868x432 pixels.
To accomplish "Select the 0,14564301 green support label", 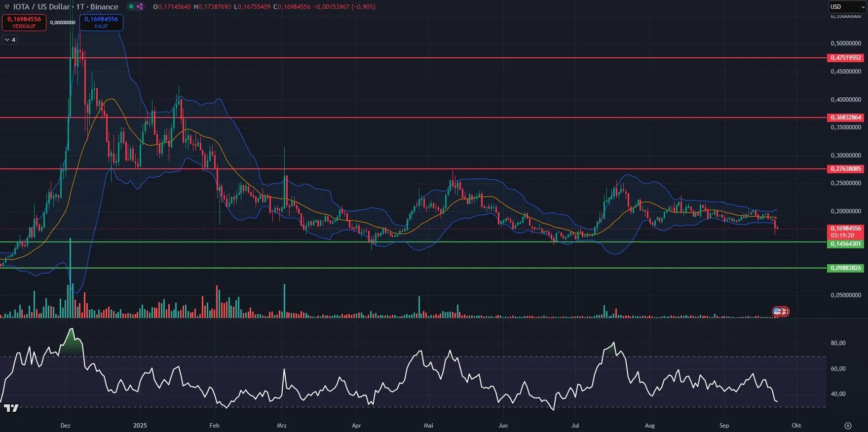I will pos(845,244).
